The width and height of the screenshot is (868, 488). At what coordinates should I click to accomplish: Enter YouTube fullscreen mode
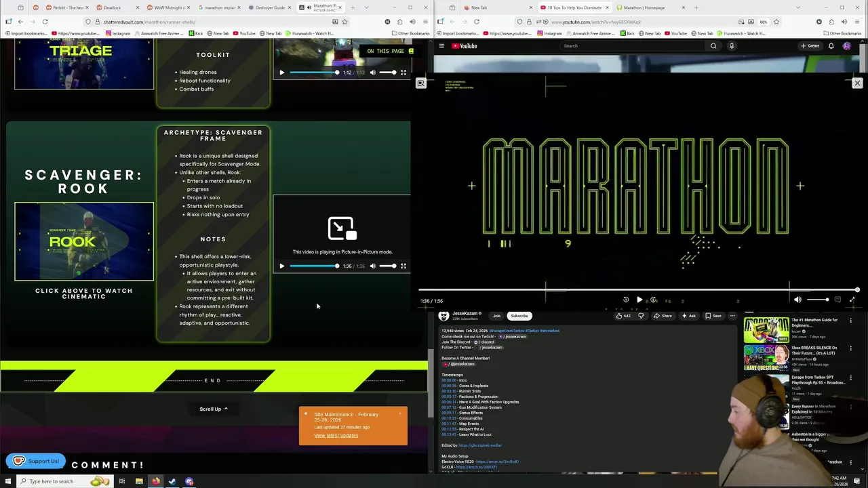[852, 300]
